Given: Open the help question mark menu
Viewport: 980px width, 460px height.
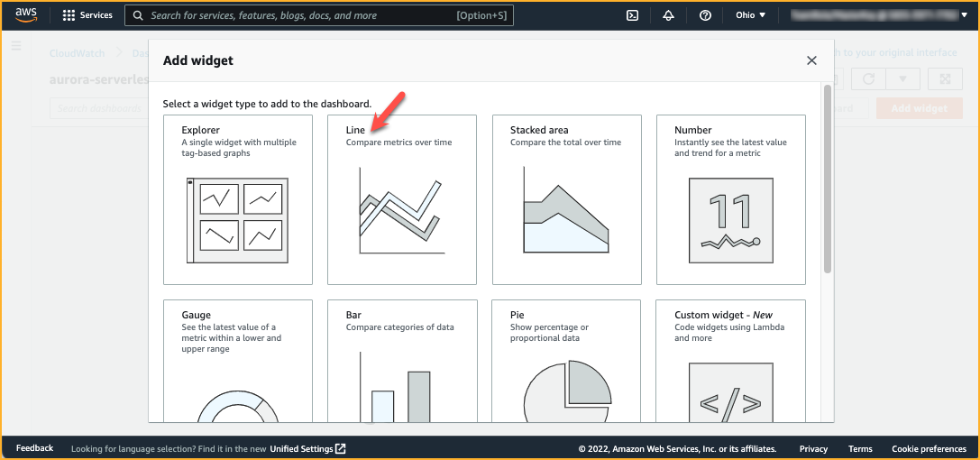Looking at the screenshot, I should tap(705, 15).
